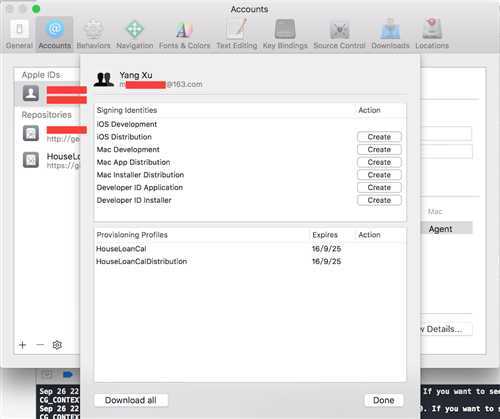Click the Mac Installer Distribution label
500x419 pixels.
[x=140, y=175]
